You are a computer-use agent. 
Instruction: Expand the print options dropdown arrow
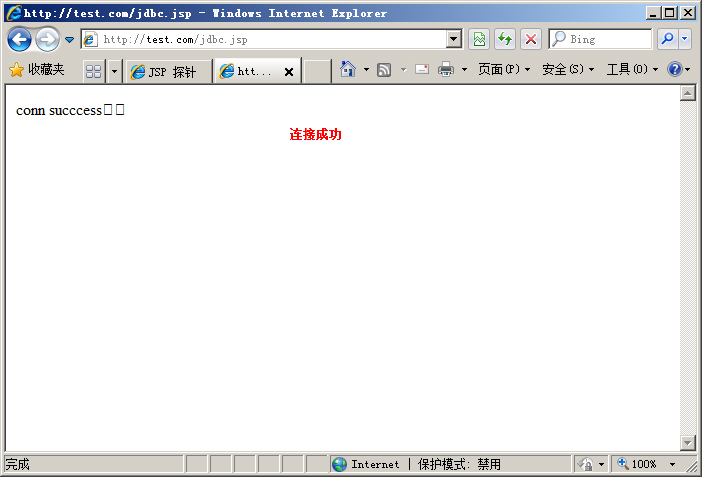coord(464,69)
